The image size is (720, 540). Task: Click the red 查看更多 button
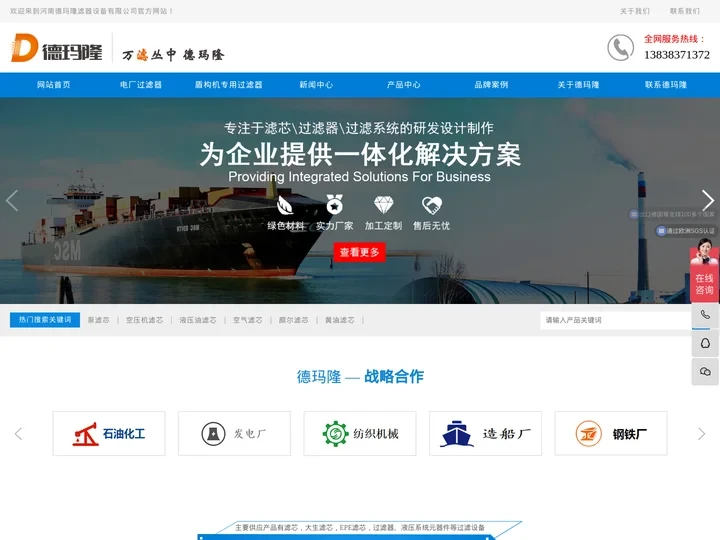click(x=360, y=252)
